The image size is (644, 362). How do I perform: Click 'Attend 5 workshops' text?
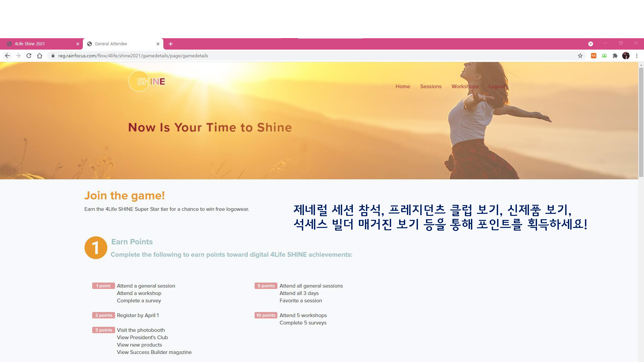[303, 315]
